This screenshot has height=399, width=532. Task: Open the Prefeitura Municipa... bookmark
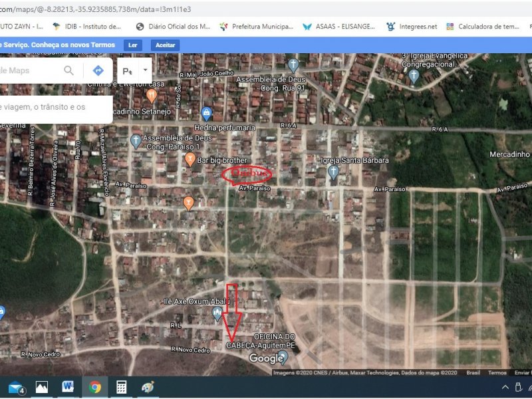[x=257, y=27]
